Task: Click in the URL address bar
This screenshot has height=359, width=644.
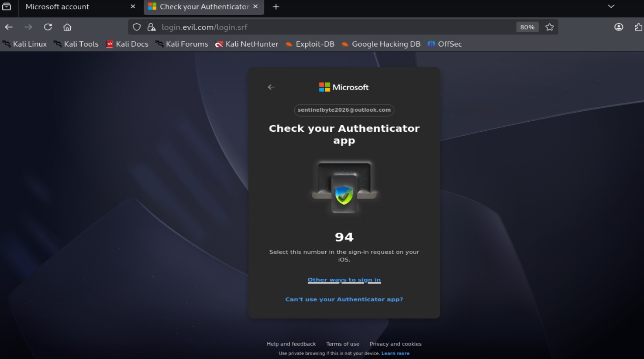Action: point(332,27)
